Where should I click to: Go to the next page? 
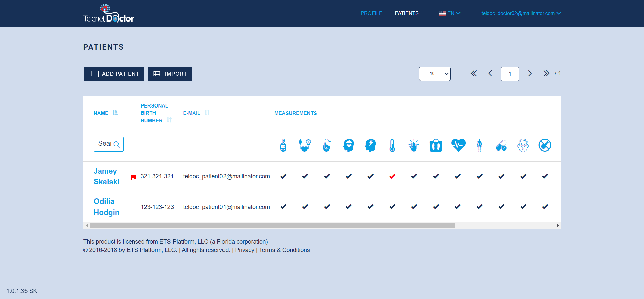tap(530, 73)
